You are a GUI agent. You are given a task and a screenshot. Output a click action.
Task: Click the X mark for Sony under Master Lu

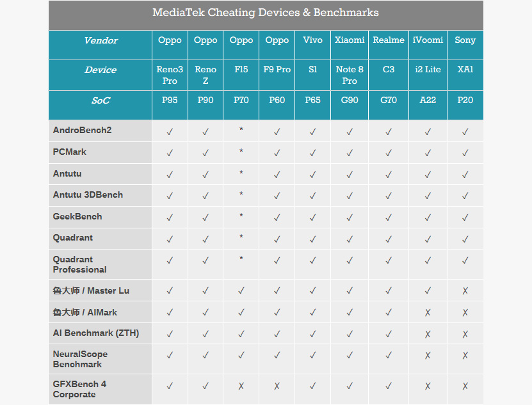tap(465, 290)
